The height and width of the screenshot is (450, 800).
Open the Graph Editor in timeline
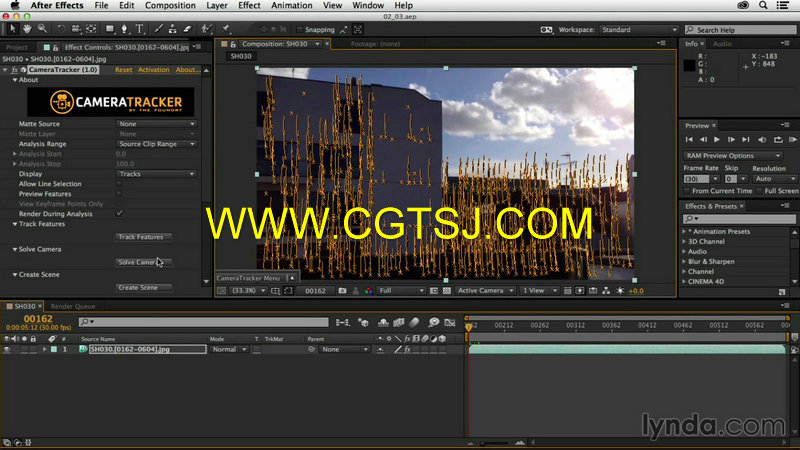449,322
